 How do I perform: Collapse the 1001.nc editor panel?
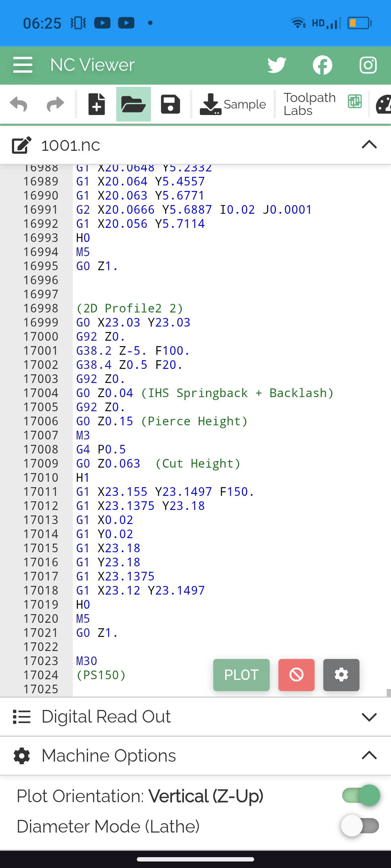[x=369, y=145]
